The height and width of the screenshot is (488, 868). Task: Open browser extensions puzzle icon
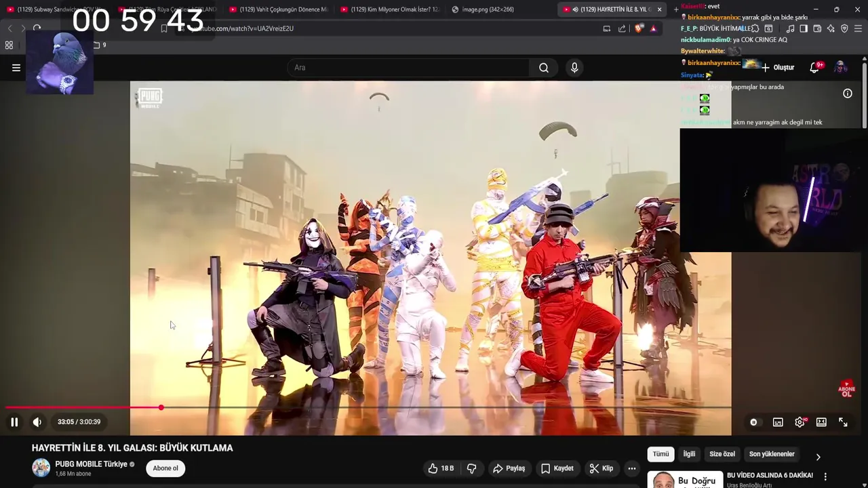point(755,28)
